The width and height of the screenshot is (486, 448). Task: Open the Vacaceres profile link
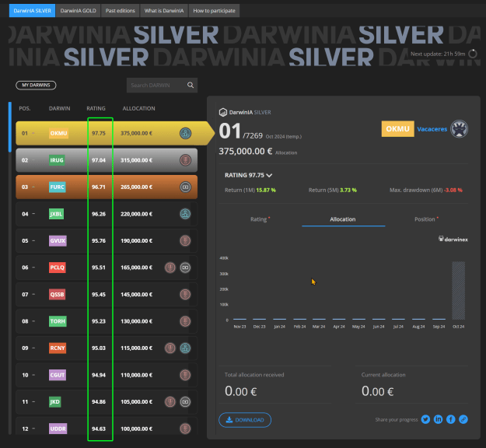tap(432, 129)
